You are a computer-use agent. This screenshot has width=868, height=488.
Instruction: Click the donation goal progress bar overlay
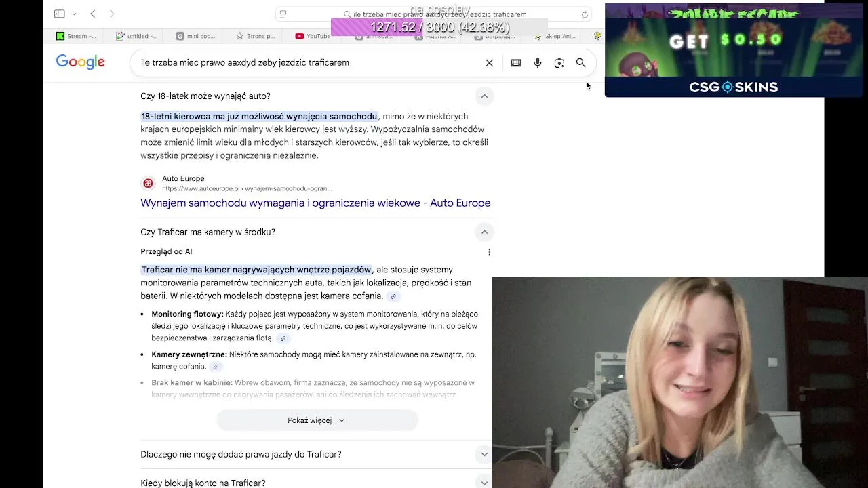point(439,27)
